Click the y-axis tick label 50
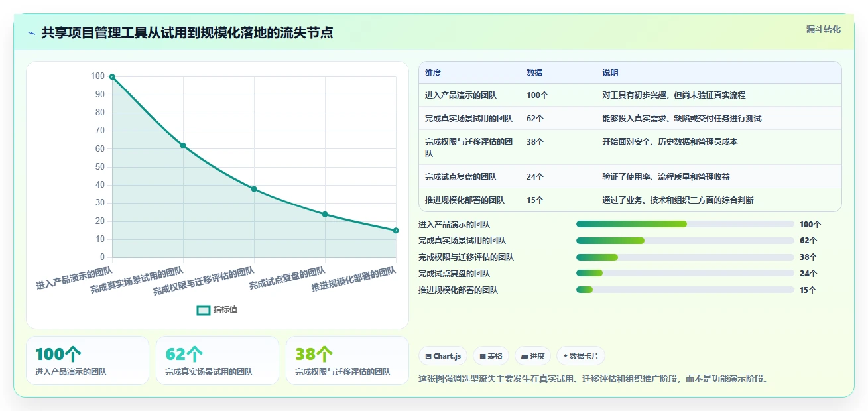This screenshot has height=411, width=868. tap(100, 167)
